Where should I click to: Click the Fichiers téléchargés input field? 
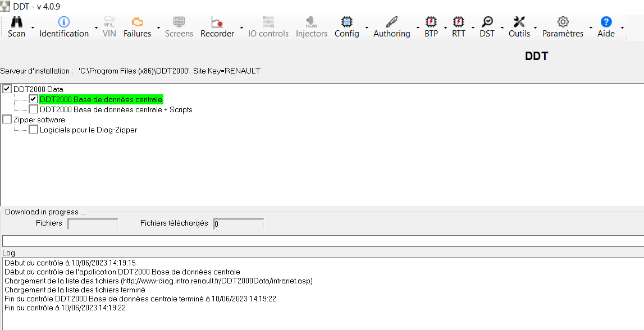[238, 223]
